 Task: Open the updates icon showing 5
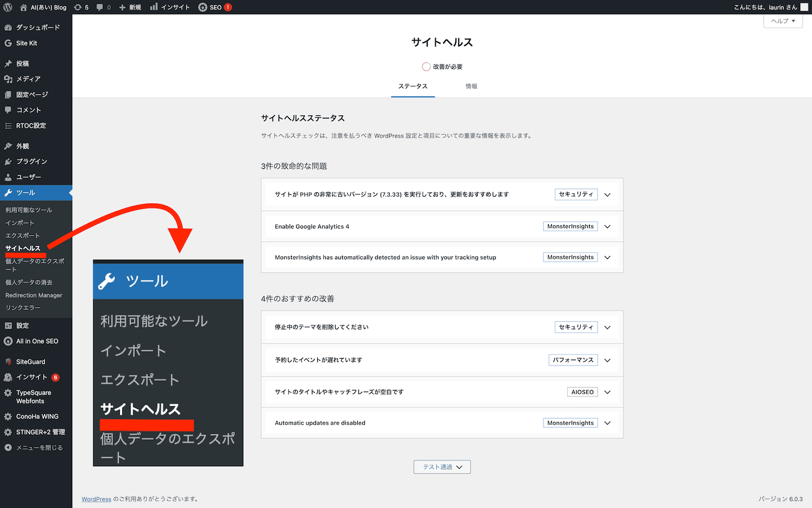point(81,7)
